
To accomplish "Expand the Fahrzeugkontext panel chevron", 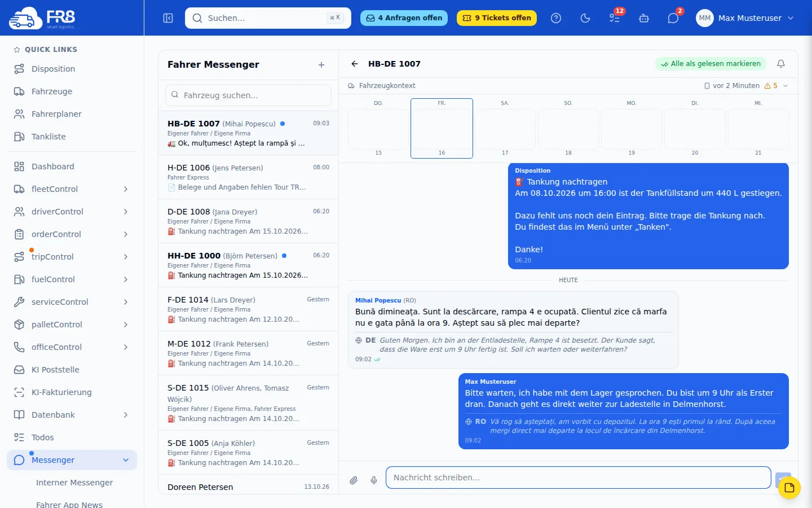I will coord(785,86).
